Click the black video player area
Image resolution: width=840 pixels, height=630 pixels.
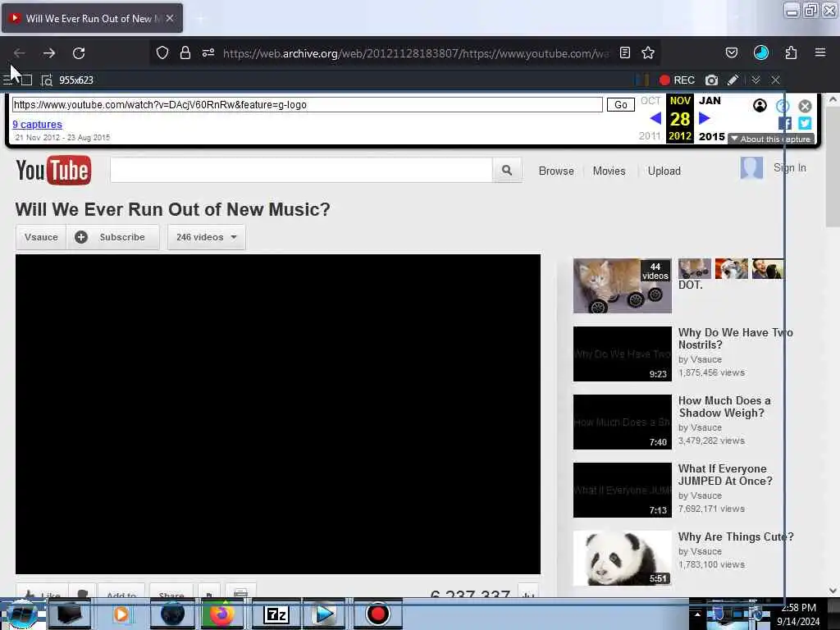point(277,414)
